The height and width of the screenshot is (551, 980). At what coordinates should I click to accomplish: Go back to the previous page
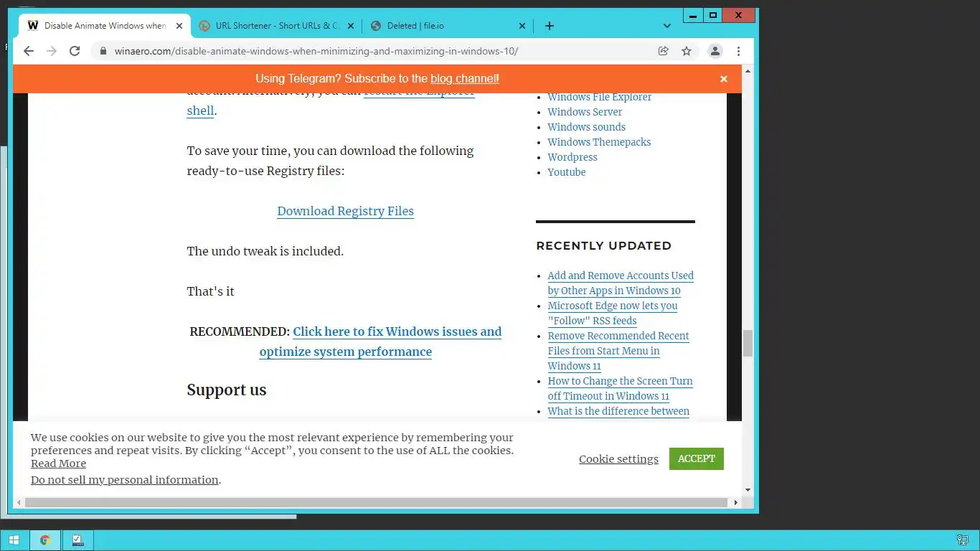click(29, 51)
